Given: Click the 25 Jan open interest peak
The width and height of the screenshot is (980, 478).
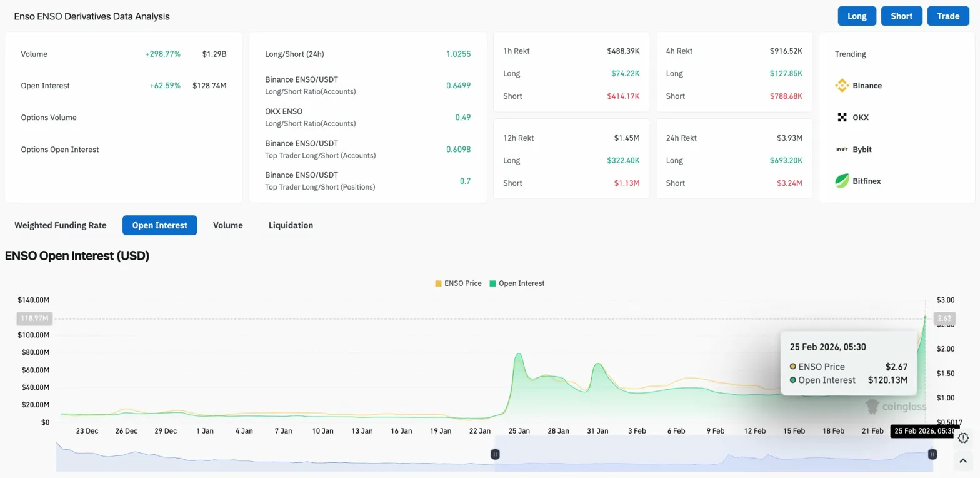Looking at the screenshot, I should (518, 354).
